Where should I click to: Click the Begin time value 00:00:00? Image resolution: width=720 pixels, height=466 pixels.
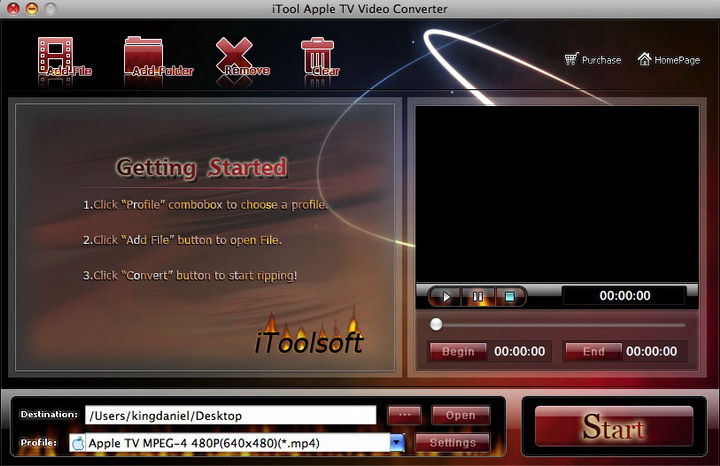click(x=519, y=352)
